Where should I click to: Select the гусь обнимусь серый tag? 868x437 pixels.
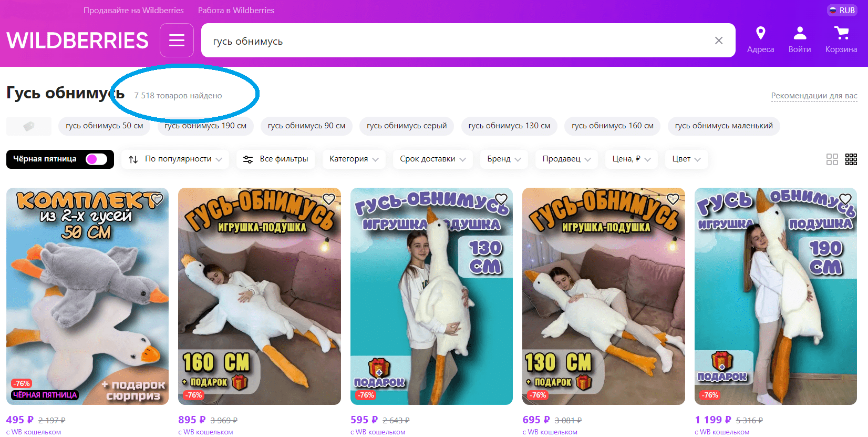[406, 126]
